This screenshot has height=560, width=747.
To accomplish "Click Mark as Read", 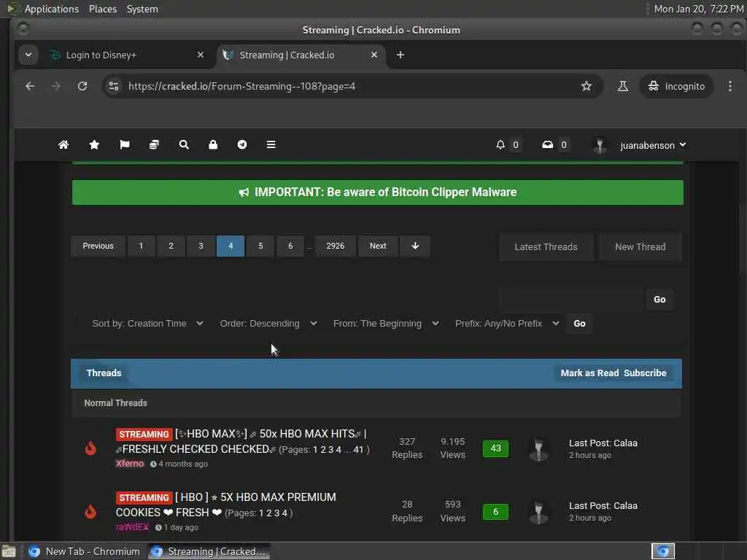I will pyautogui.click(x=589, y=373).
